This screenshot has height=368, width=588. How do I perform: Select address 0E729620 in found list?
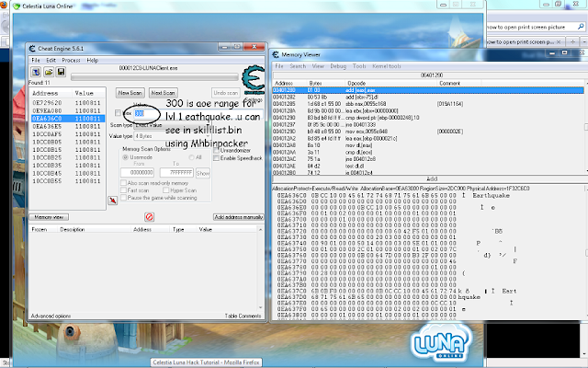click(67, 102)
